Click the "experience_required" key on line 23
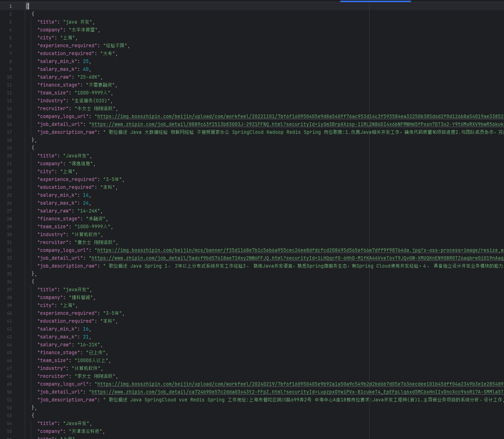 tap(67, 179)
